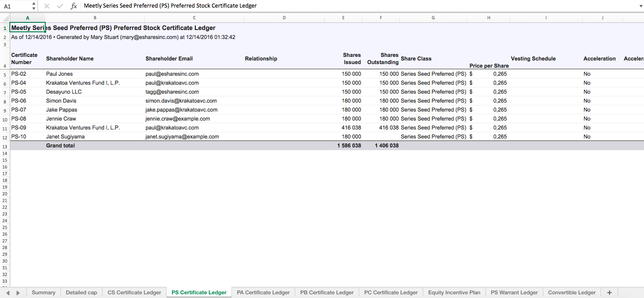Select column H header
Image resolution: width=644 pixels, height=298 pixels.
pos(489,18)
